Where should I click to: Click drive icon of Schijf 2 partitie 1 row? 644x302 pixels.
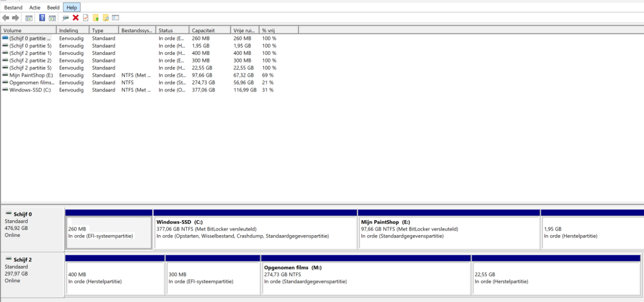[5, 53]
